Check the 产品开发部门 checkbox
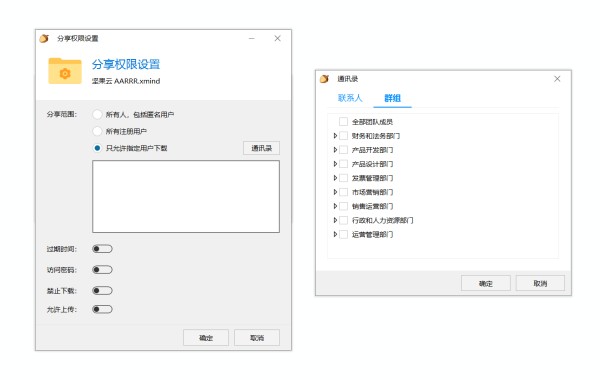Screen dimensions: 600x380 (x=344, y=150)
